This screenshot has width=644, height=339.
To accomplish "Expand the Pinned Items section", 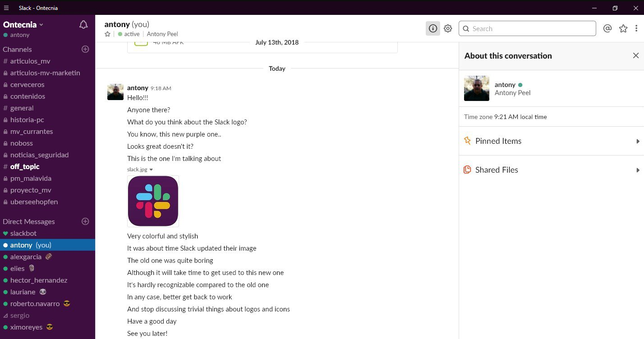I will [552, 141].
